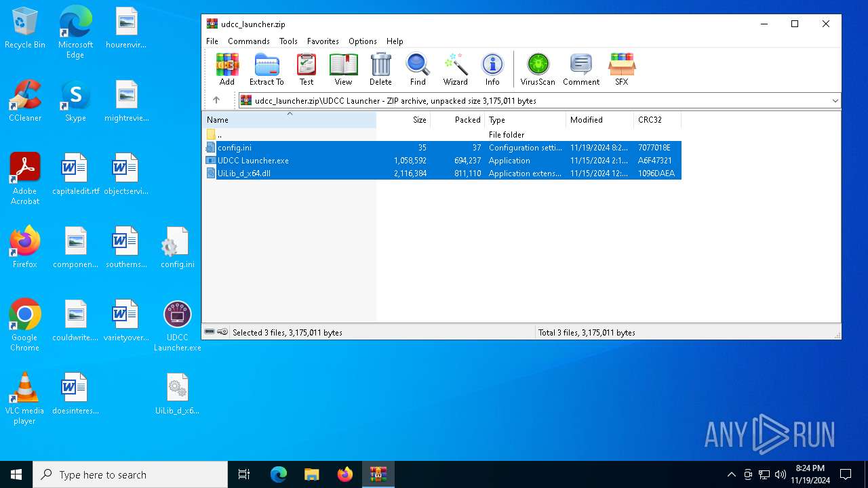868x488 pixels.
Task: Select the UDCC Launcher.exe desktop icon
Action: pyautogui.click(x=177, y=325)
